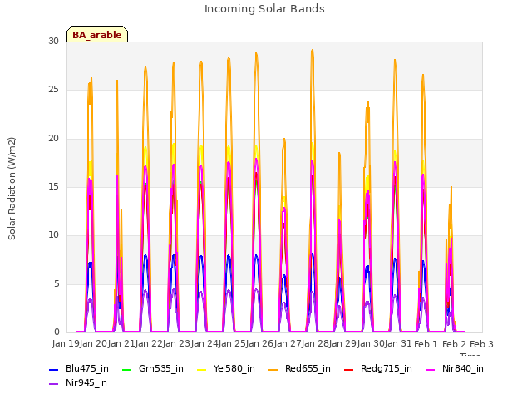Click the 20 y-axis tick label
Screen dimensions: 532x399
[x=53, y=139]
